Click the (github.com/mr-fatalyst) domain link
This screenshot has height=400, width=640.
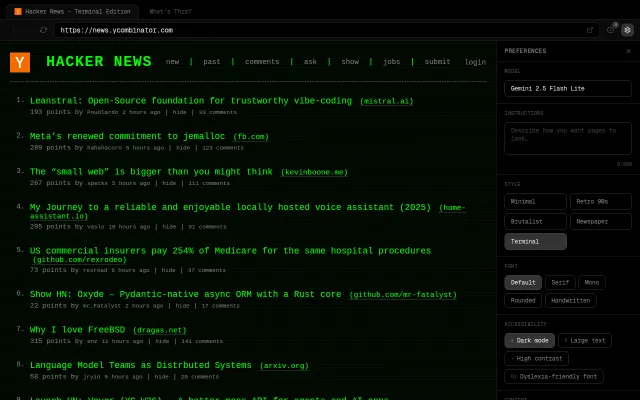pos(403,295)
